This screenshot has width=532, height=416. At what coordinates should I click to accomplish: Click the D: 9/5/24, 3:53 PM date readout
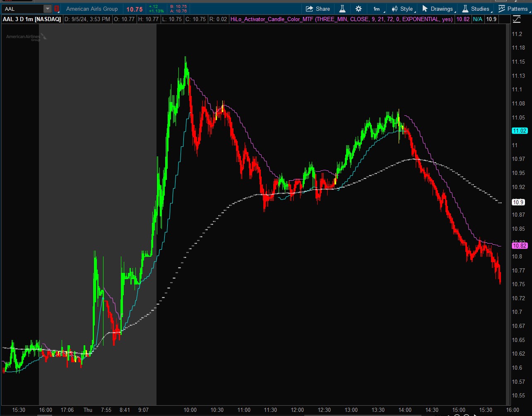[x=87, y=19]
